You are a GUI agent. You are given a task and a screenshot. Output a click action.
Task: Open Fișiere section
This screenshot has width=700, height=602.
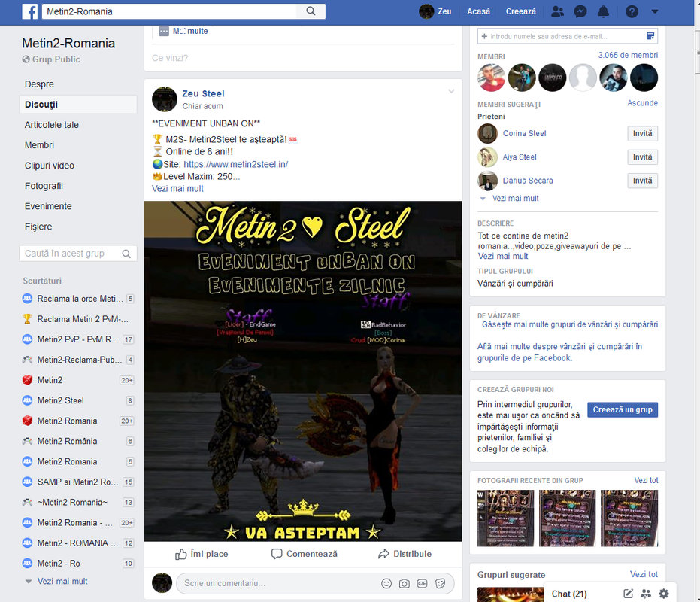click(x=38, y=227)
